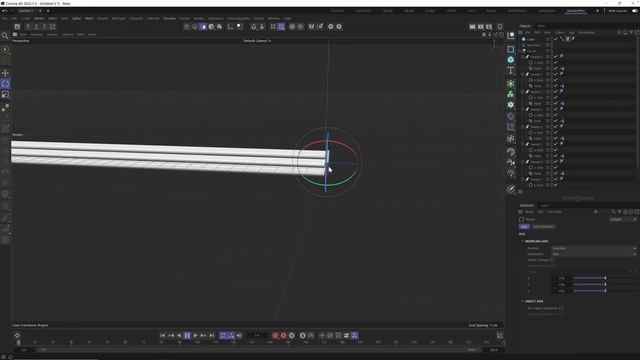The image size is (640, 360).
Task: Collapse the Modeling Axis section
Action: point(522,241)
